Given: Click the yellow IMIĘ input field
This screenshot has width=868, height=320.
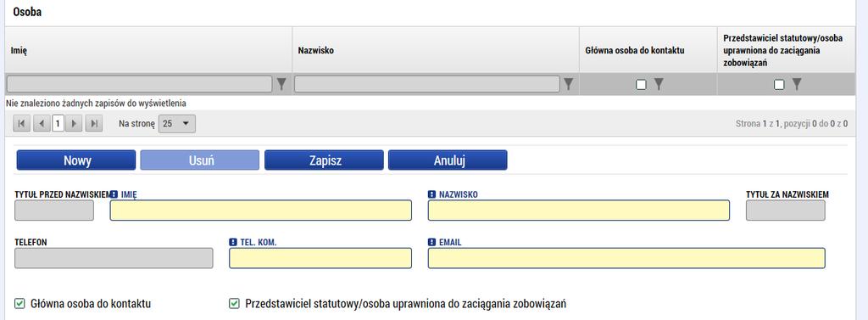Looking at the screenshot, I should (261, 211).
